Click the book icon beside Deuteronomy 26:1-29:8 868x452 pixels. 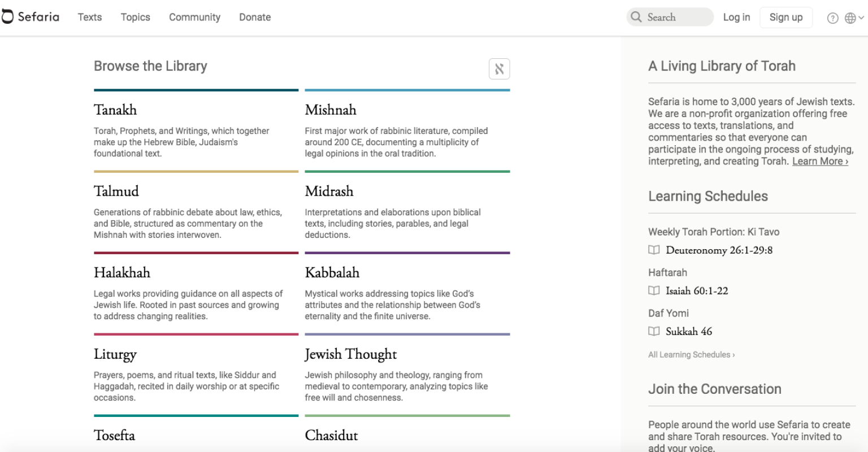(654, 250)
